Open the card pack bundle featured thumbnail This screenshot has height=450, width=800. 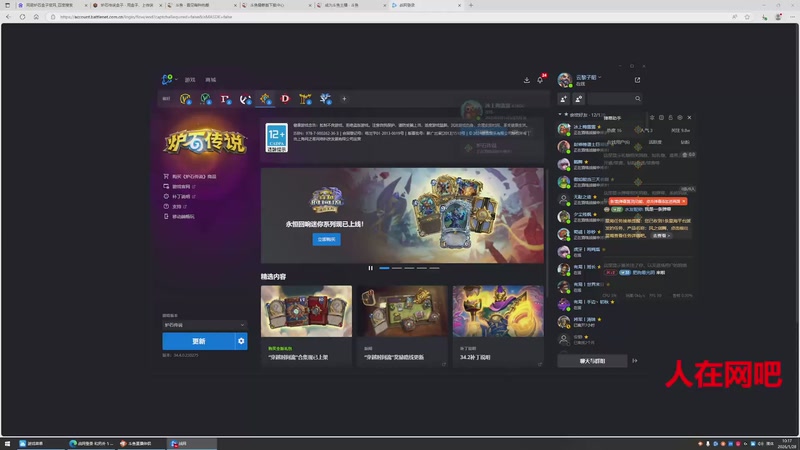306,311
